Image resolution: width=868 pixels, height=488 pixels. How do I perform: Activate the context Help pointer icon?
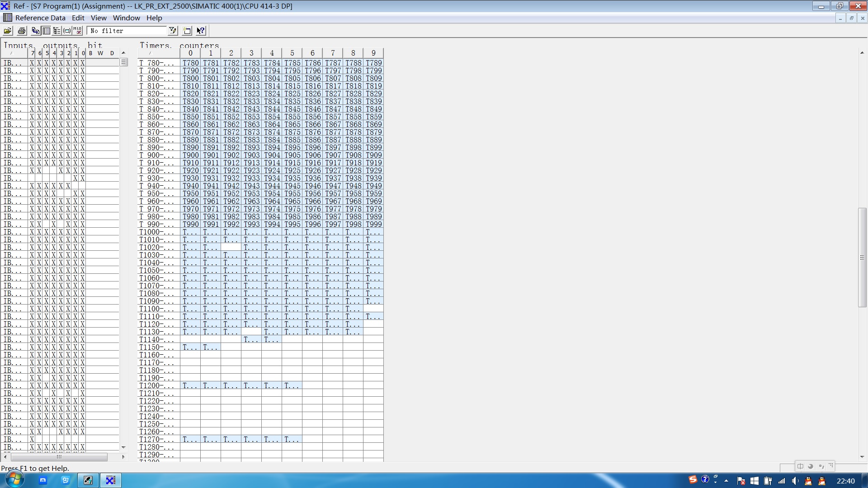pos(201,31)
